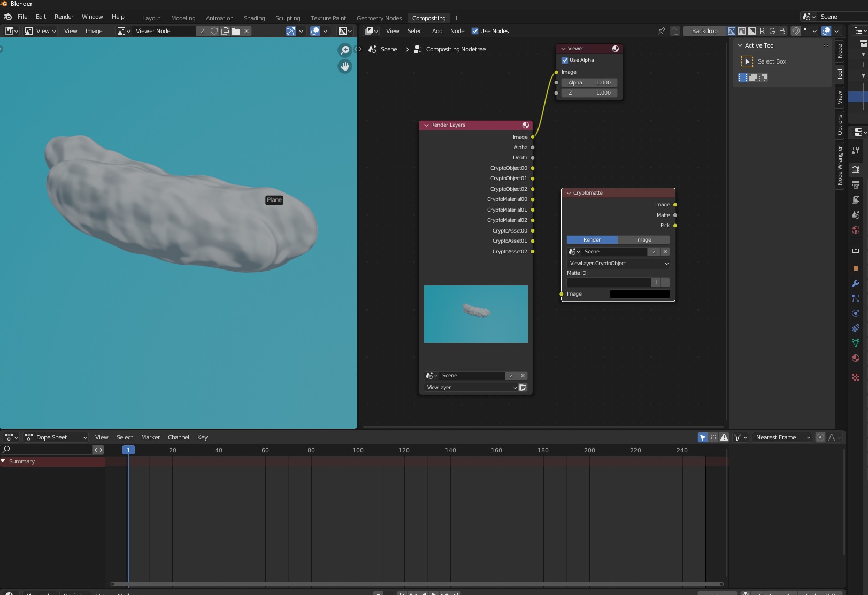Show only Green backdrop channel
The image size is (868, 595).
coord(772,31)
